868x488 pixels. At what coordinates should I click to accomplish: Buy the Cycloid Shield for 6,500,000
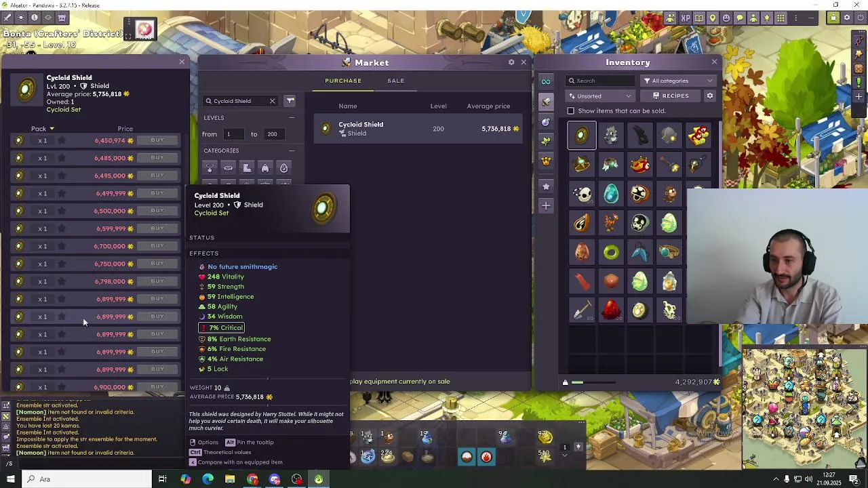[x=157, y=211]
